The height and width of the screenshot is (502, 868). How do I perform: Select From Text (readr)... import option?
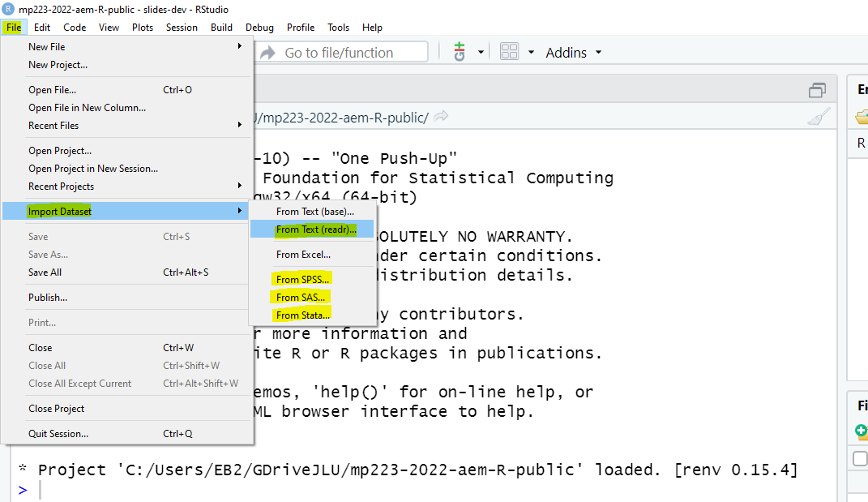point(315,230)
